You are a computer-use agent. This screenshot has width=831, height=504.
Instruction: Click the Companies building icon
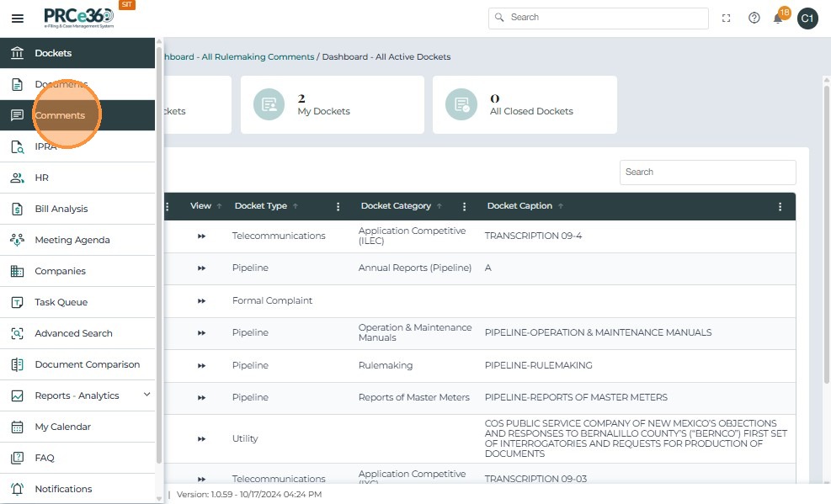(17, 271)
